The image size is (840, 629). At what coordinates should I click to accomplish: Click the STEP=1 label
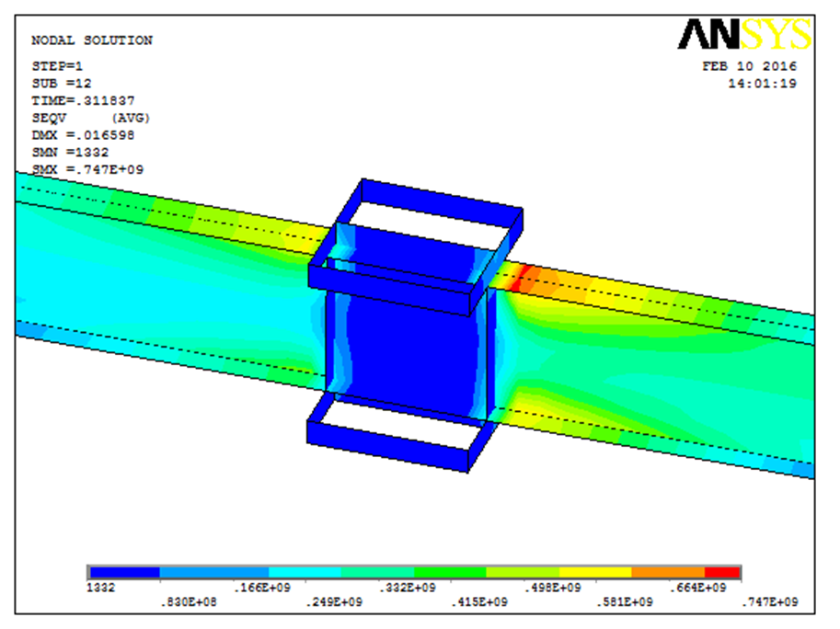tap(57, 66)
